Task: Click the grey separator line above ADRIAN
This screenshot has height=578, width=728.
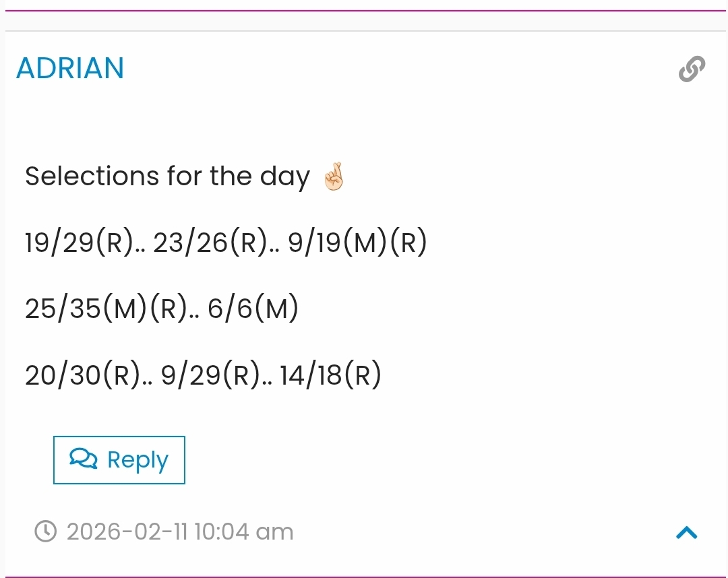Action: (364, 31)
